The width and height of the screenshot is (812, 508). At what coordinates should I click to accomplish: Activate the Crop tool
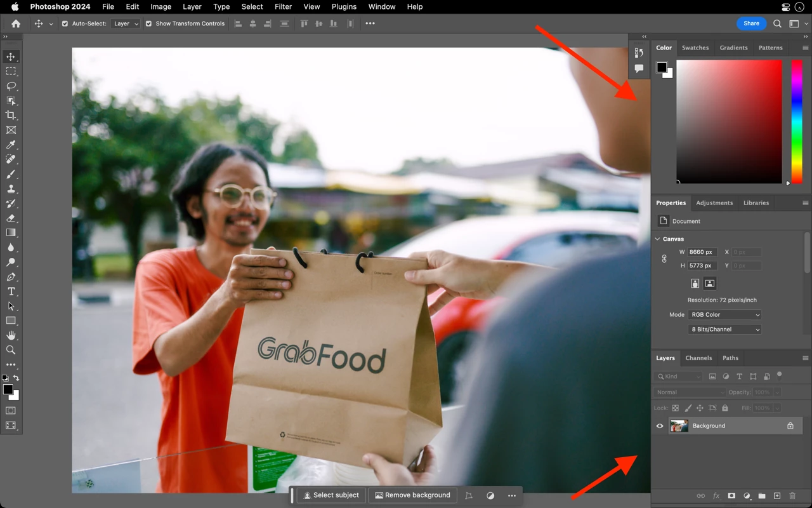[x=11, y=115]
